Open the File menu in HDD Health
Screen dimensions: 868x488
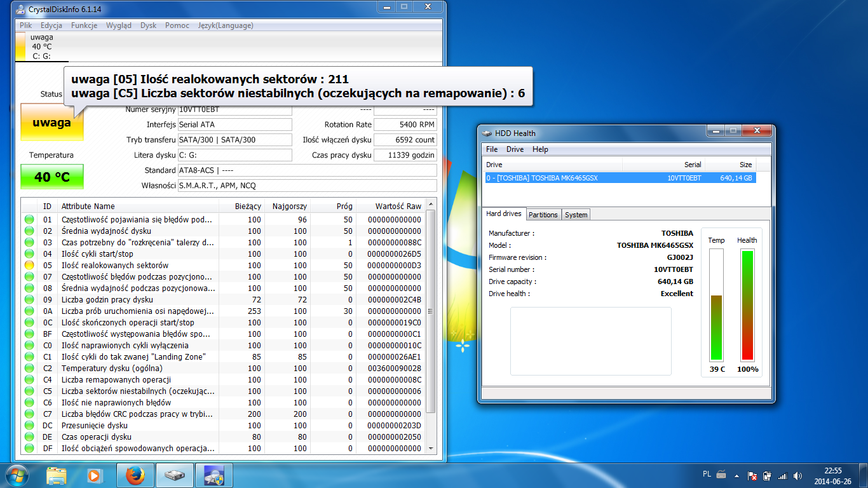(x=492, y=149)
